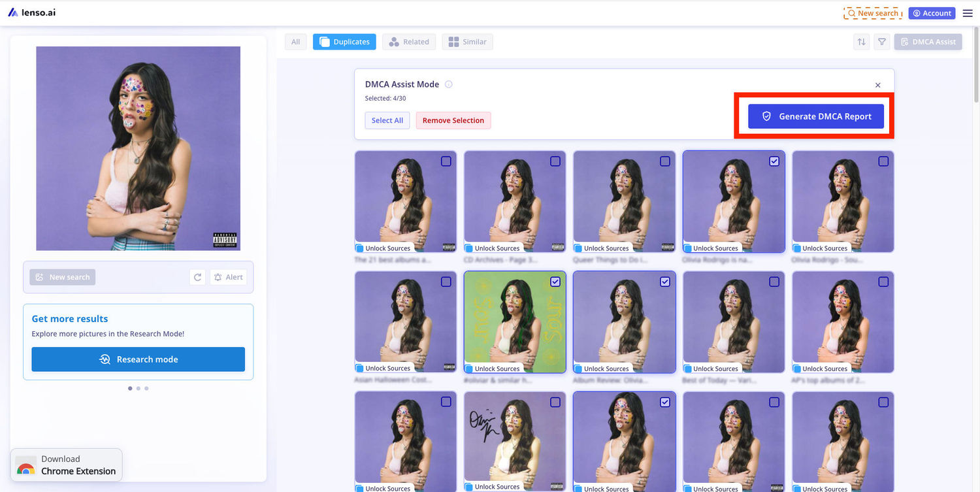Switch to the All results tab
This screenshot has height=492, width=980.
(296, 42)
